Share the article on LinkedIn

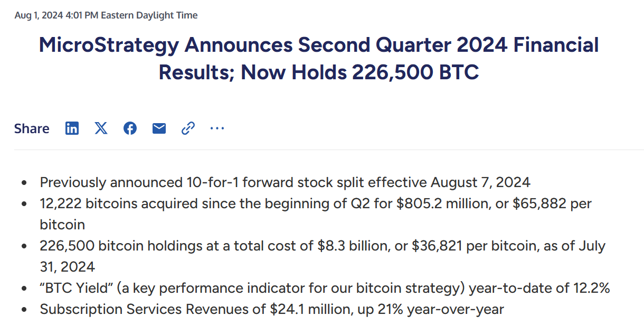pyautogui.click(x=72, y=128)
